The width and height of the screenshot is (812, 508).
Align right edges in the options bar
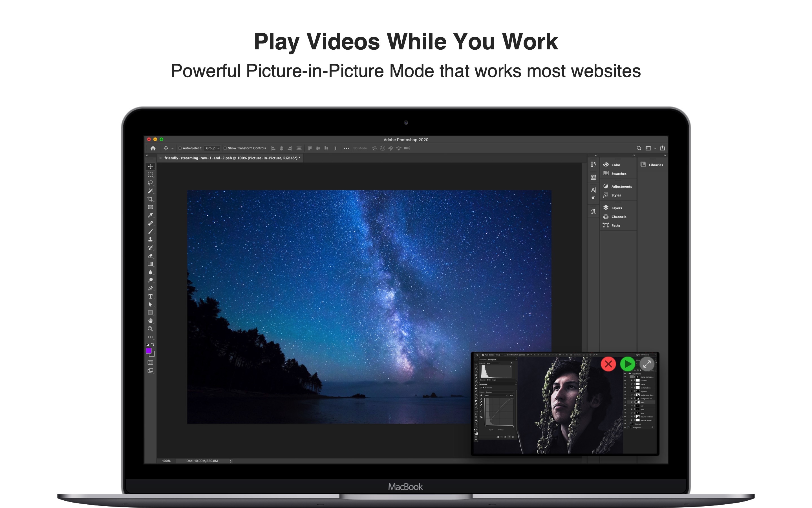coord(290,148)
